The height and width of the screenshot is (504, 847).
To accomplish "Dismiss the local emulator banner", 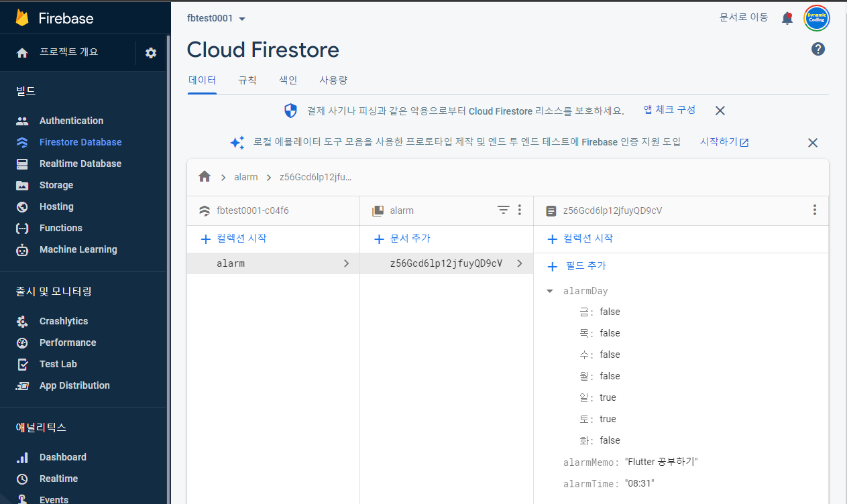I will 813,142.
